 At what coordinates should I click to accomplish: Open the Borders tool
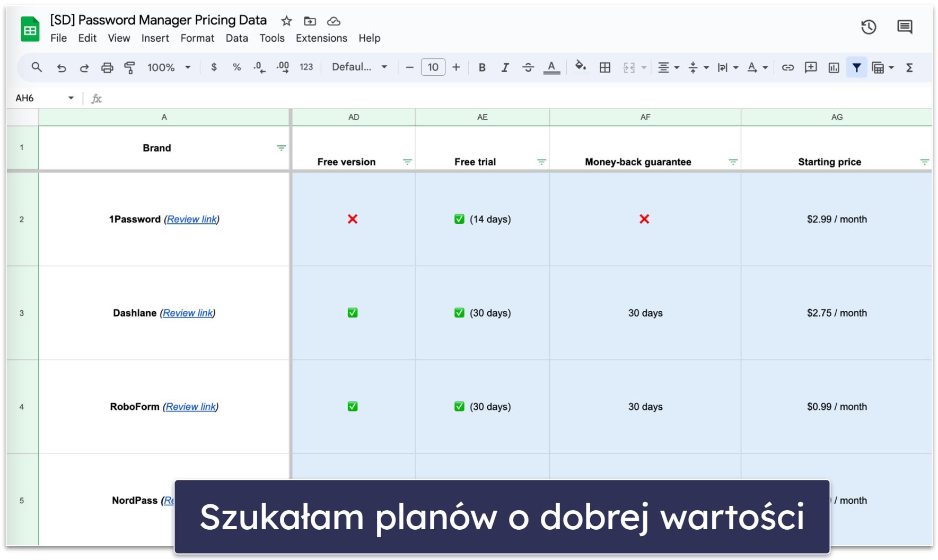tap(605, 67)
